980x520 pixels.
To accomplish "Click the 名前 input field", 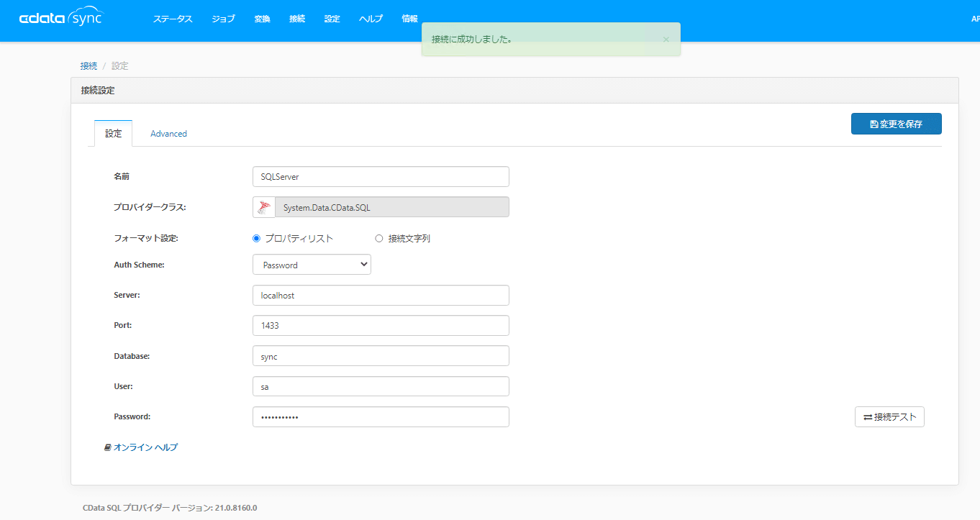I will (x=381, y=177).
